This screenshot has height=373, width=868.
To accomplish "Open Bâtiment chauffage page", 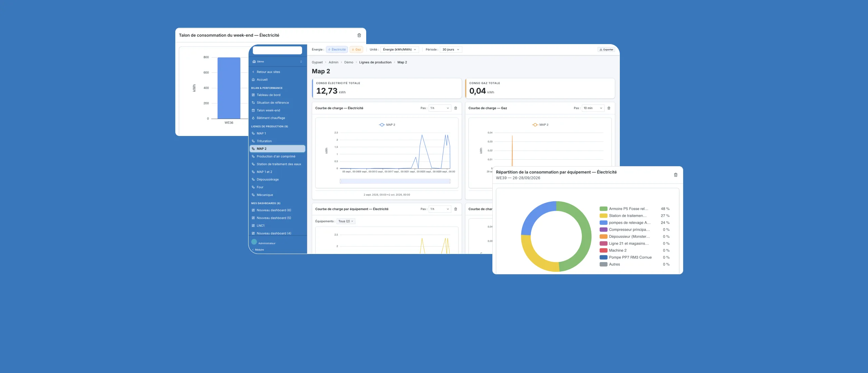I will 277,118.
